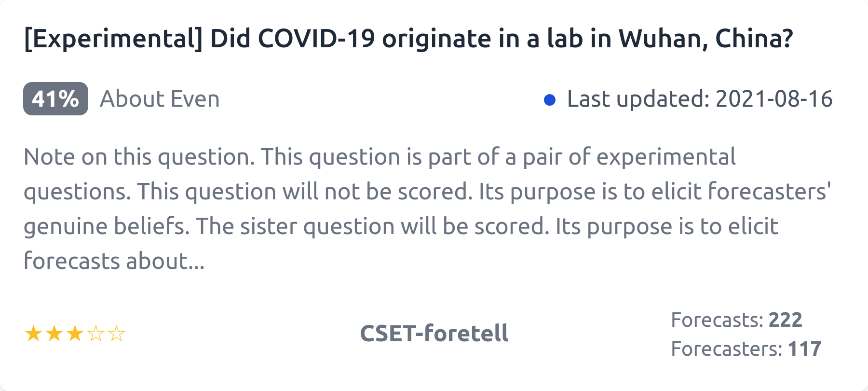Click the second filled gold star
The image size is (868, 391).
(x=54, y=334)
